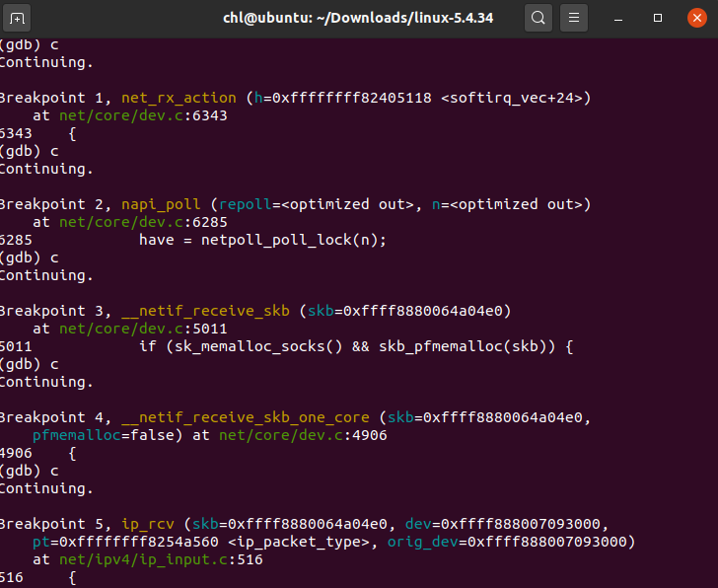Click Breakpoint 2 label

(51, 204)
